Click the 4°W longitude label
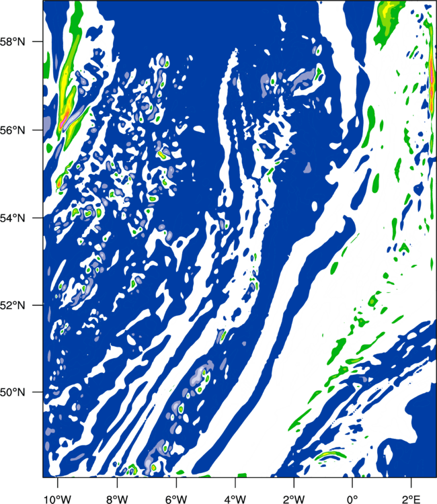The height and width of the screenshot is (504, 437). (x=235, y=499)
